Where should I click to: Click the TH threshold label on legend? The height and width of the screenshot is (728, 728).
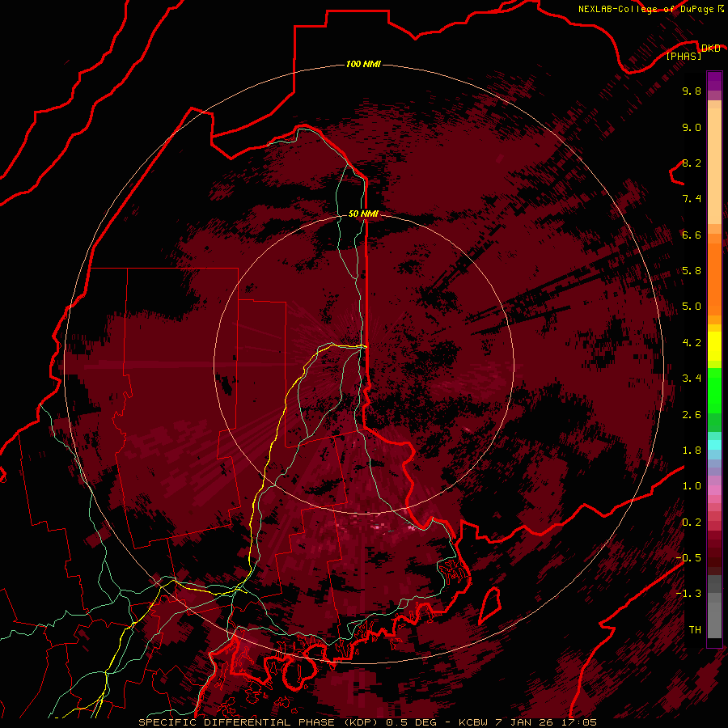[695, 630]
